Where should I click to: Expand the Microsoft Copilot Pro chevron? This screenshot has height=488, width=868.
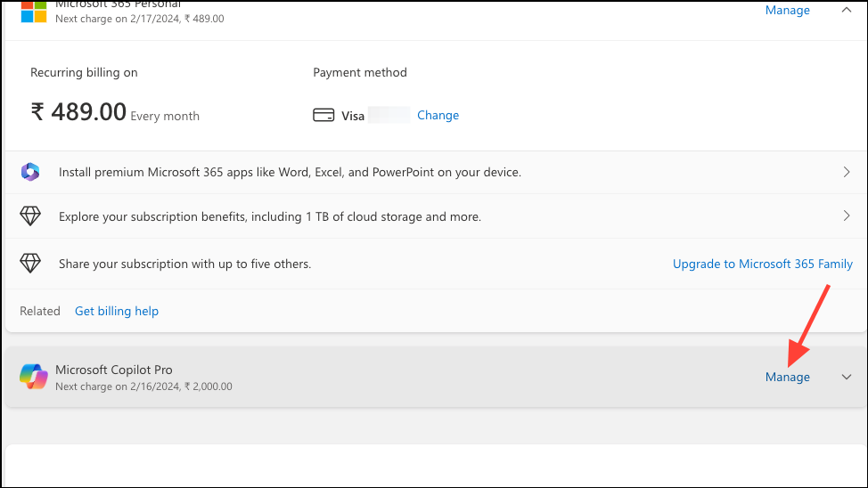(x=847, y=377)
